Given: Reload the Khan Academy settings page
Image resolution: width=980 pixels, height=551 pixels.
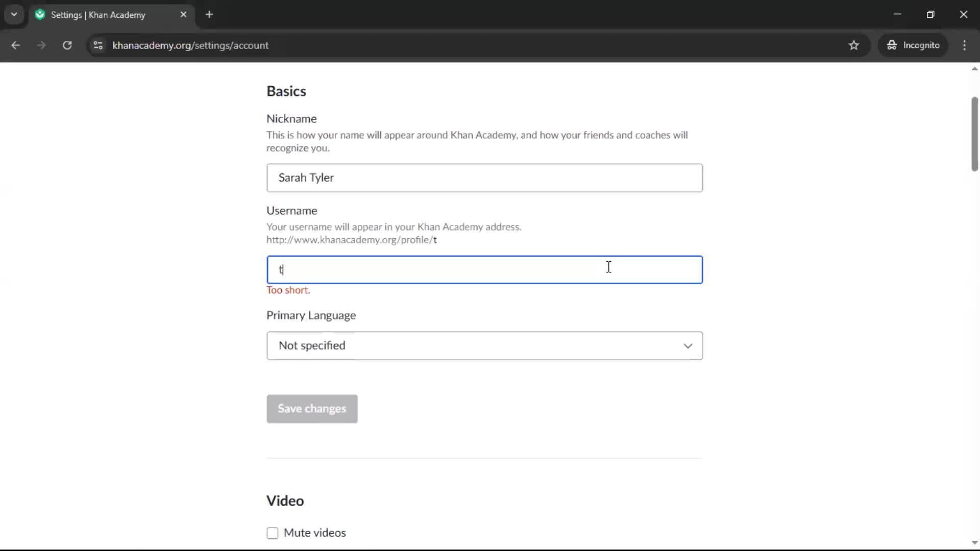Looking at the screenshot, I should (67, 45).
